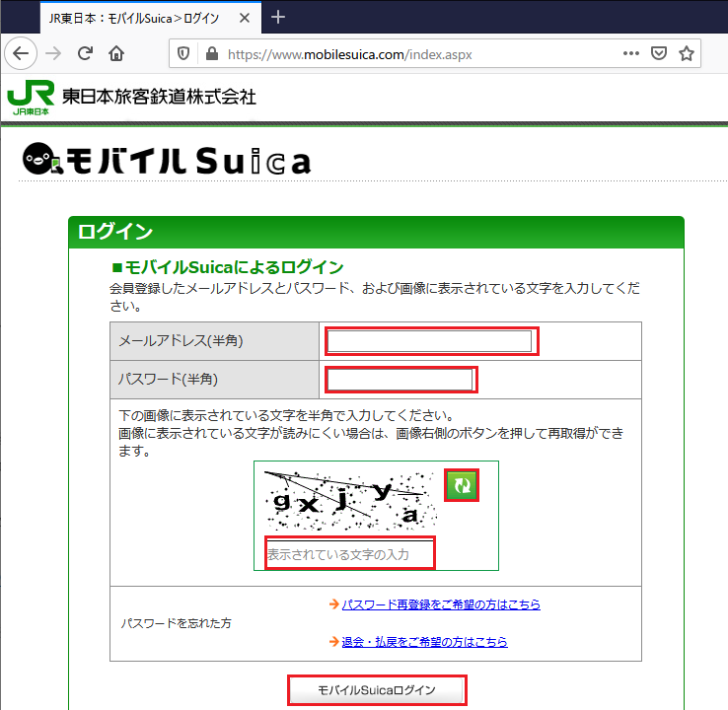Go to the browser home page icon
The height and width of the screenshot is (710, 728).
(x=116, y=53)
